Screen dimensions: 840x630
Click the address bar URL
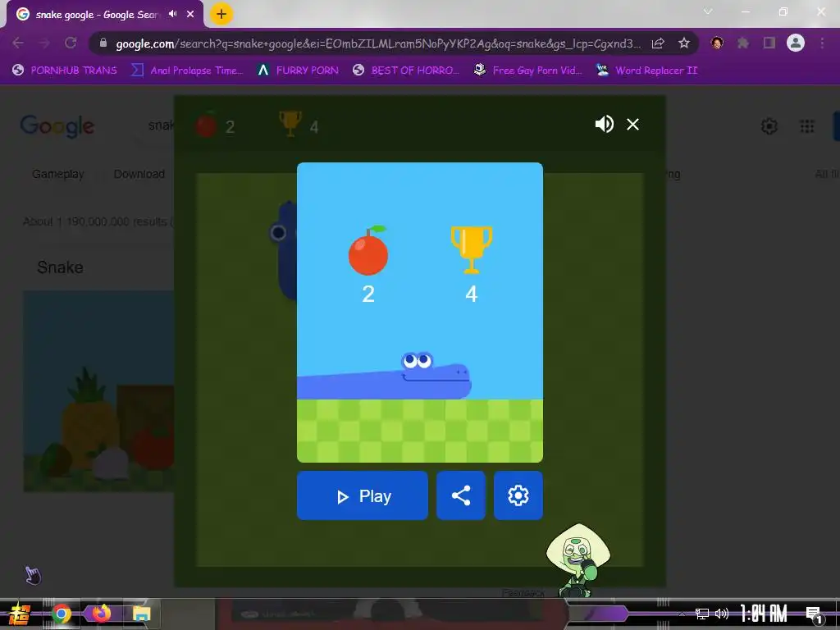(377, 43)
